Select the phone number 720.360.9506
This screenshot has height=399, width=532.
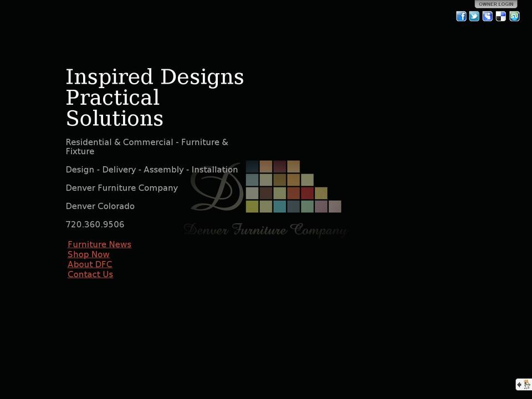coord(95,224)
